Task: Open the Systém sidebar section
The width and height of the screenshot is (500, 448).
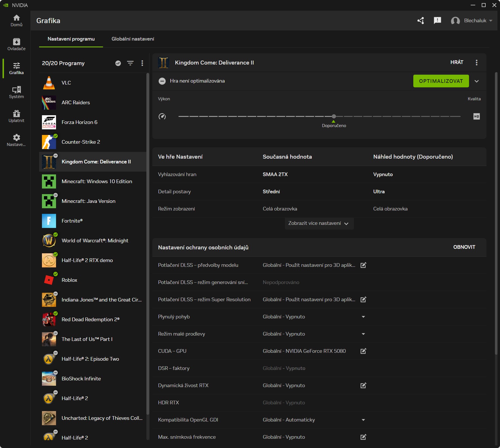Action: (16, 92)
